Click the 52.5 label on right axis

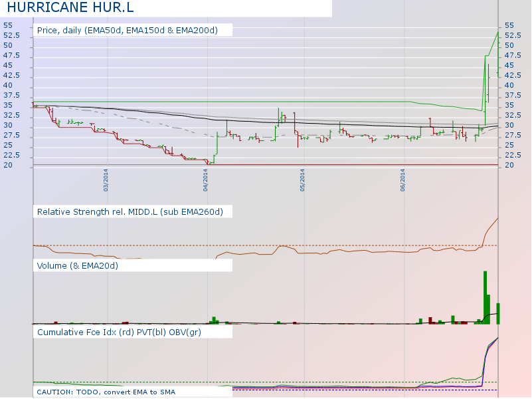512,35
